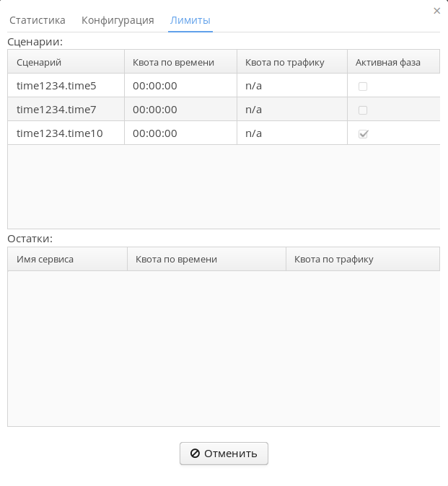Close the dialog with the X icon

point(436,11)
